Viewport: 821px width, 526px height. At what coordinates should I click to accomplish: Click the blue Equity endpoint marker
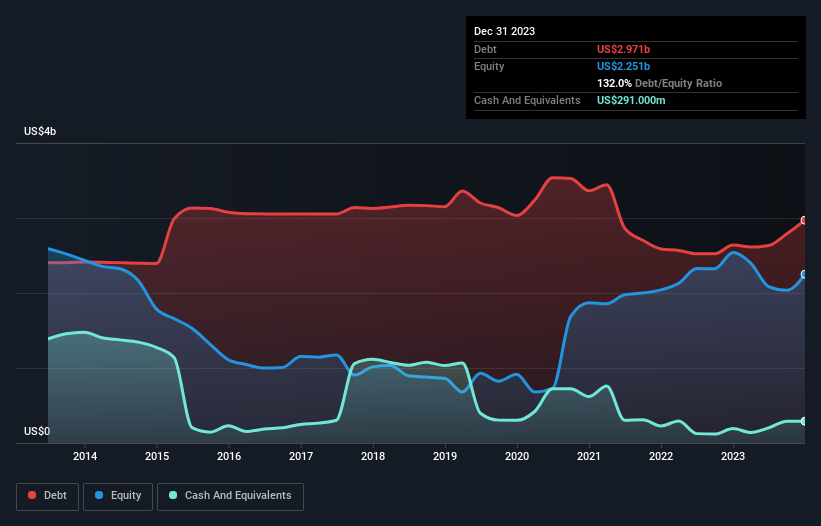click(x=804, y=274)
